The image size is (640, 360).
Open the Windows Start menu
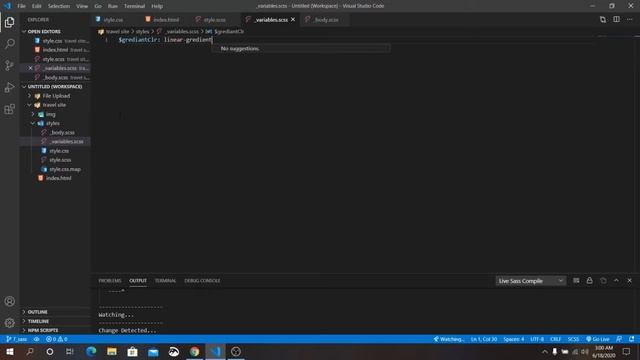[9, 351]
